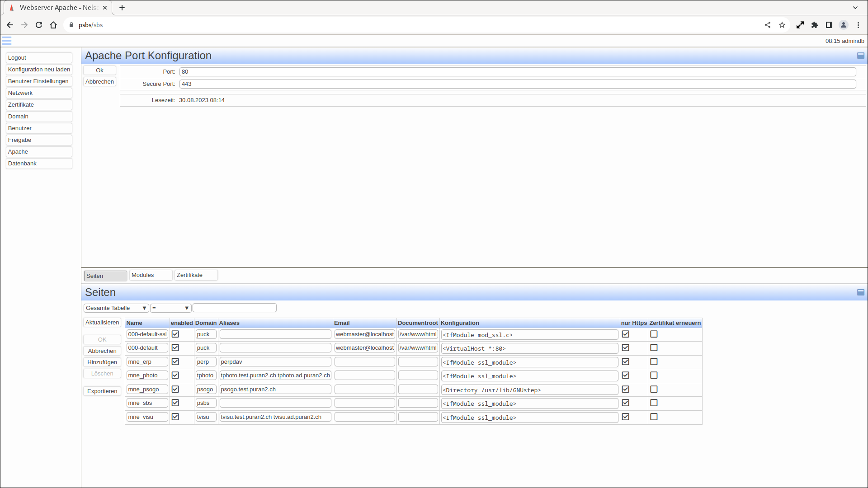Check Zertifikat erneuern for the mne_sbs row

(x=654, y=403)
